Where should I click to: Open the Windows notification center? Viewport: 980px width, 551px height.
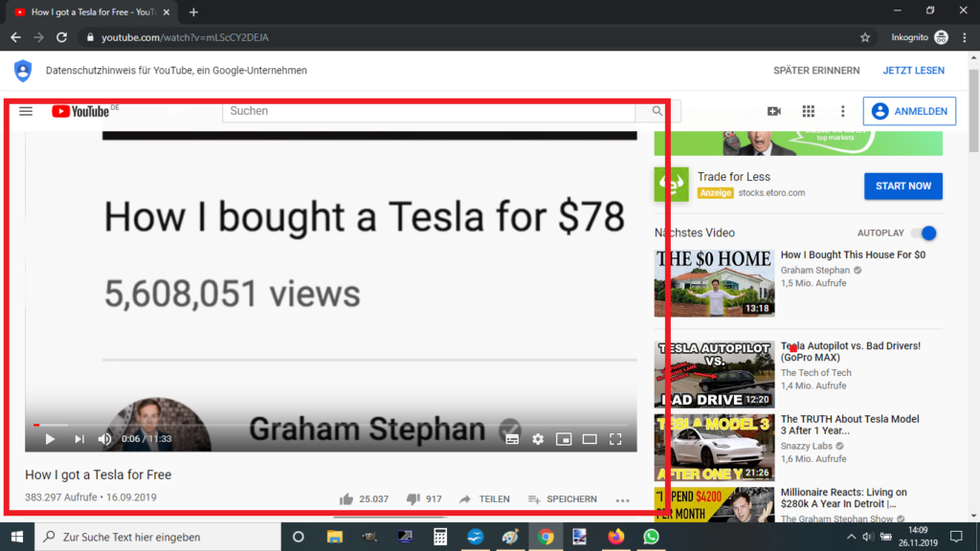point(956,537)
